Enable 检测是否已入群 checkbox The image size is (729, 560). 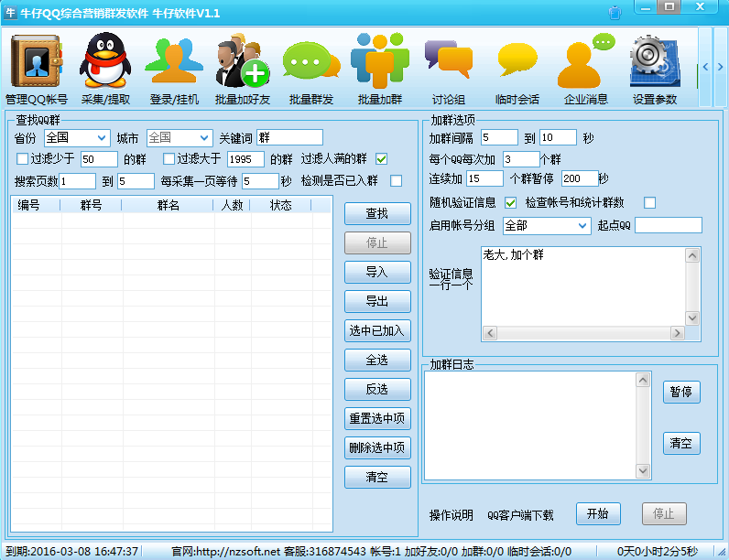click(397, 180)
